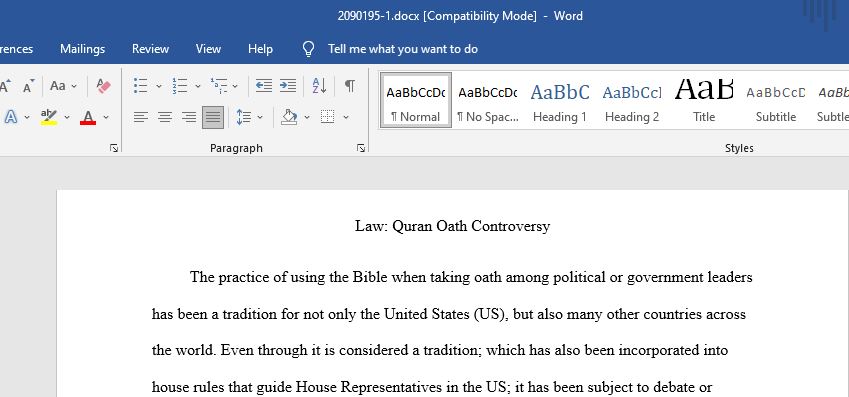Click the Line and Paragraph Spacing icon
Screen dimensions: 849x397
244,117
